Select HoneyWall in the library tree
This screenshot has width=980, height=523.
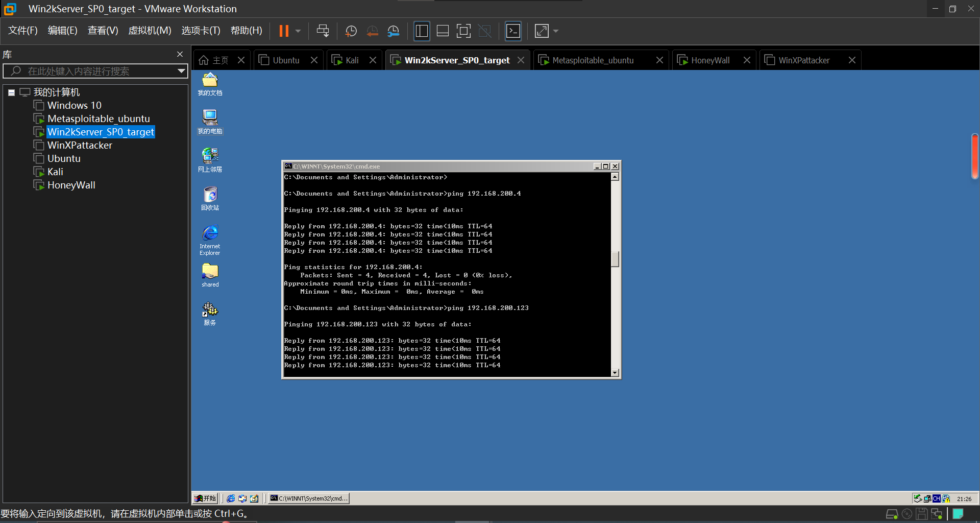[x=71, y=185]
